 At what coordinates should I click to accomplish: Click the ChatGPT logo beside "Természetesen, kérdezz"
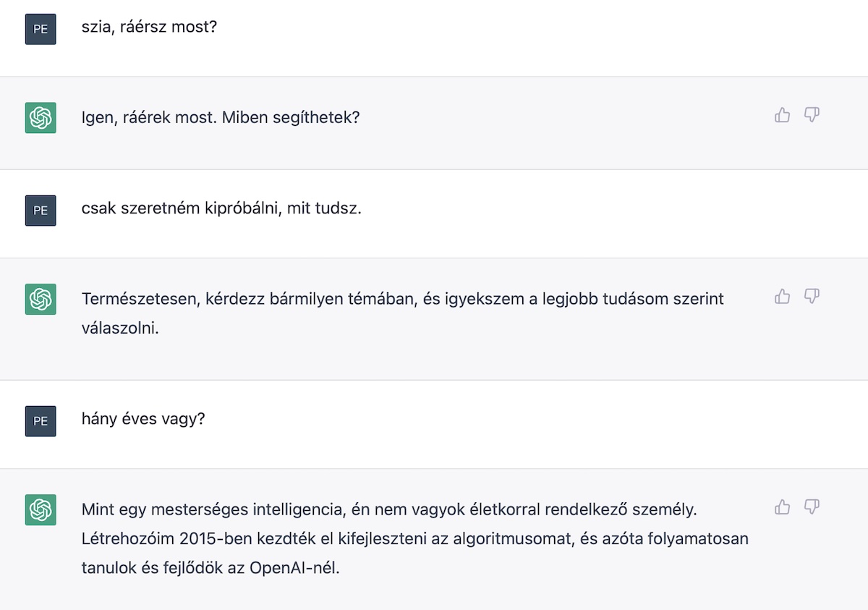pos(41,299)
